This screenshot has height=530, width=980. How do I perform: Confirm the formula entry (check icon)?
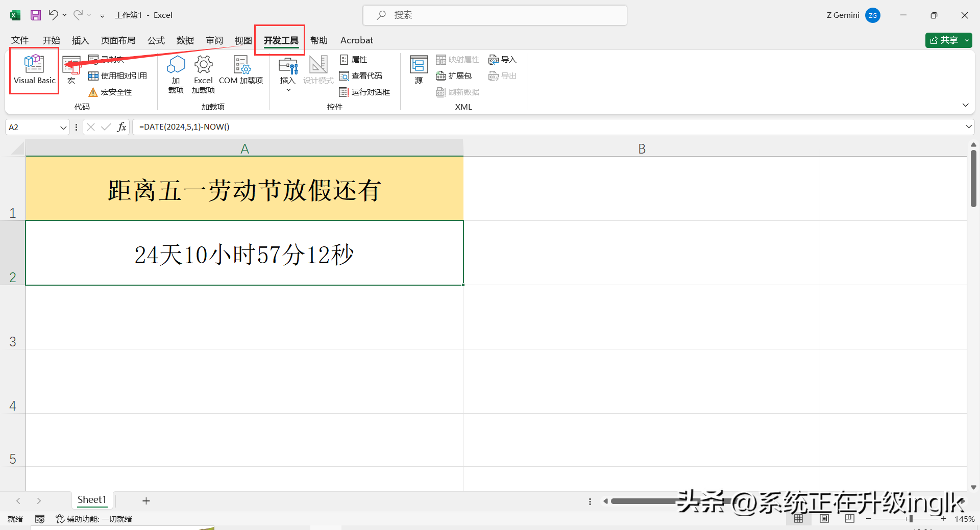click(106, 127)
